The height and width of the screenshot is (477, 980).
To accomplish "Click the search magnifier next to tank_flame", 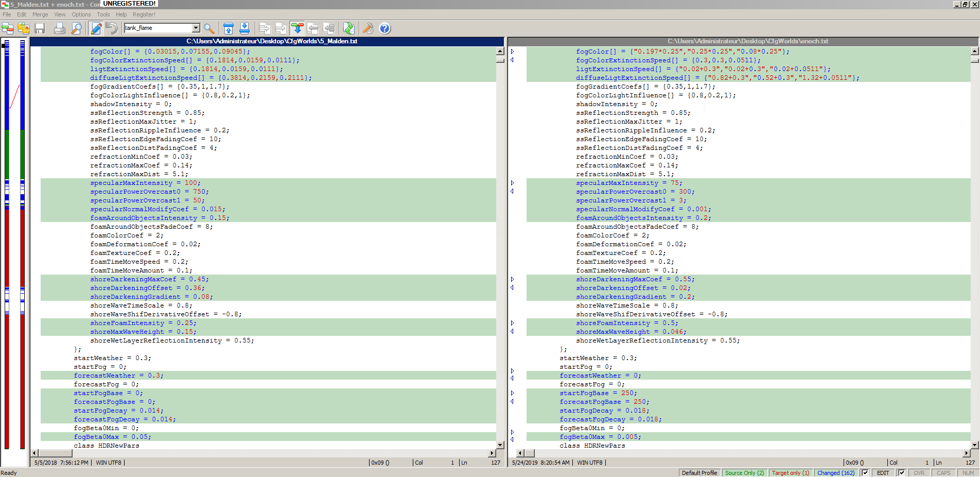I will coord(208,28).
